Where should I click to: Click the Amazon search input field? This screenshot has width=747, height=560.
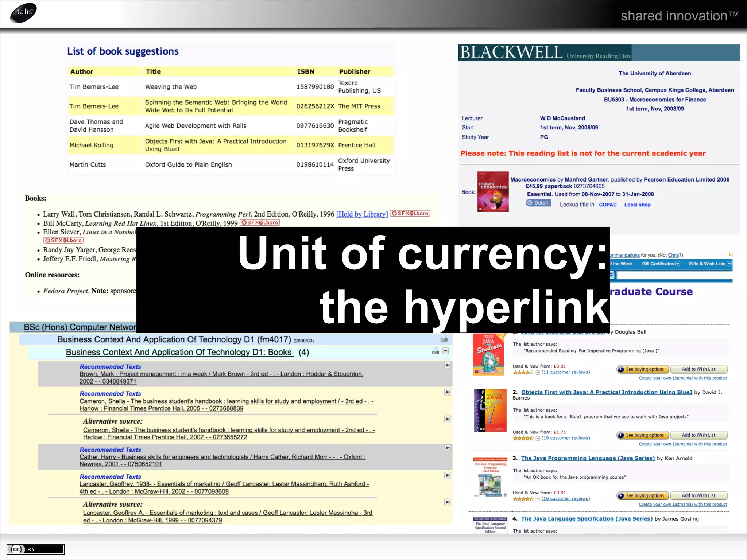coord(674,276)
